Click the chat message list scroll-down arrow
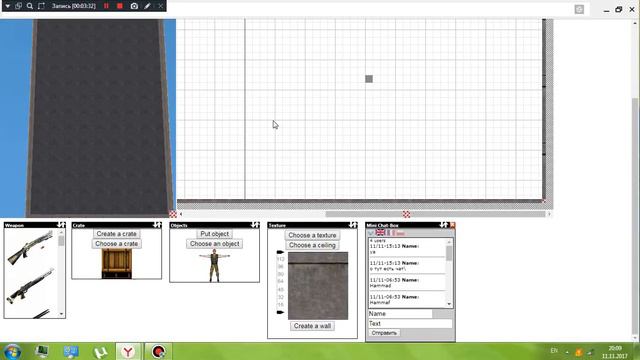The width and height of the screenshot is (640, 360). click(x=449, y=304)
